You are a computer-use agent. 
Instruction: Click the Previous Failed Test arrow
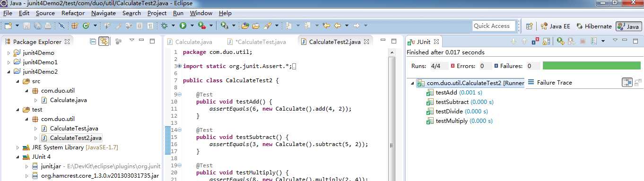point(524,42)
